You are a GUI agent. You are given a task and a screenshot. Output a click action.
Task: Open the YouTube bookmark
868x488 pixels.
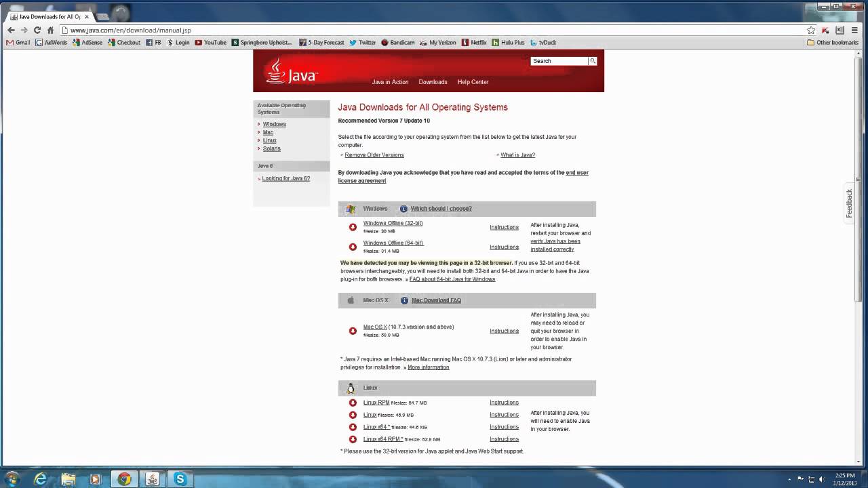point(210,42)
